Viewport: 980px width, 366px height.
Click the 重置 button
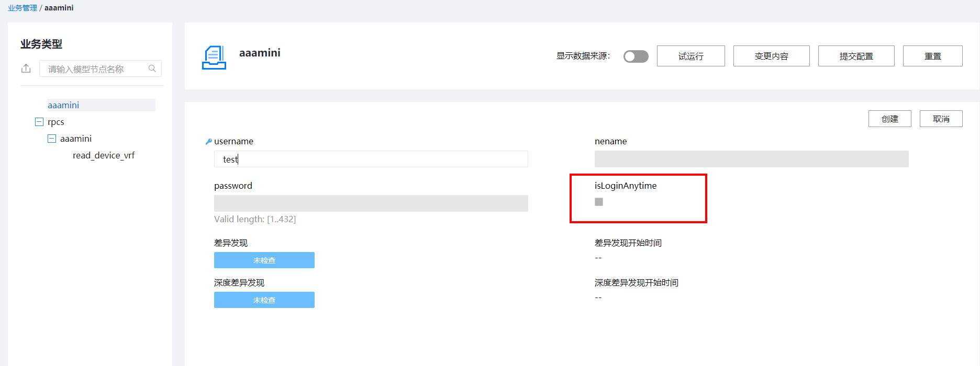[932, 56]
